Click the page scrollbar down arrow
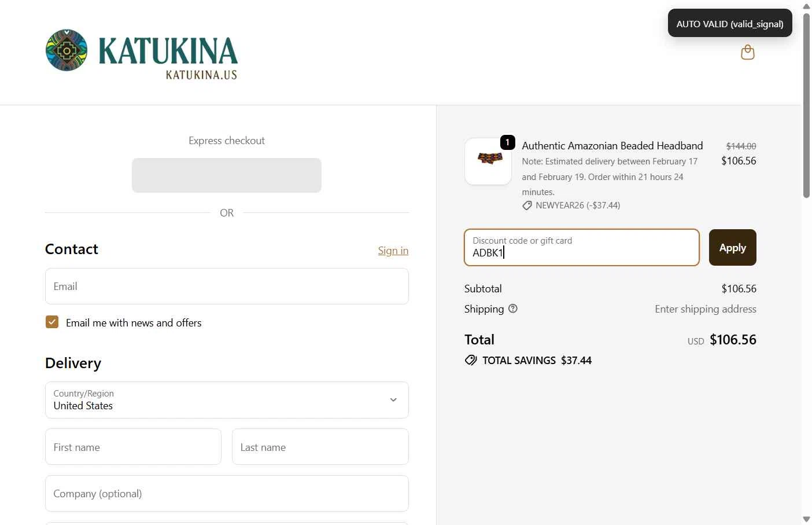Screen dimensions: 812x525 click(806, 519)
